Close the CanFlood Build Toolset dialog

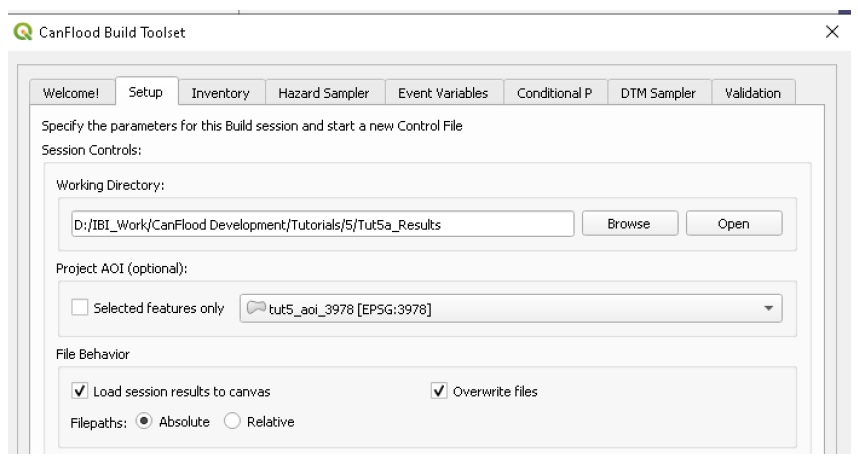(832, 32)
